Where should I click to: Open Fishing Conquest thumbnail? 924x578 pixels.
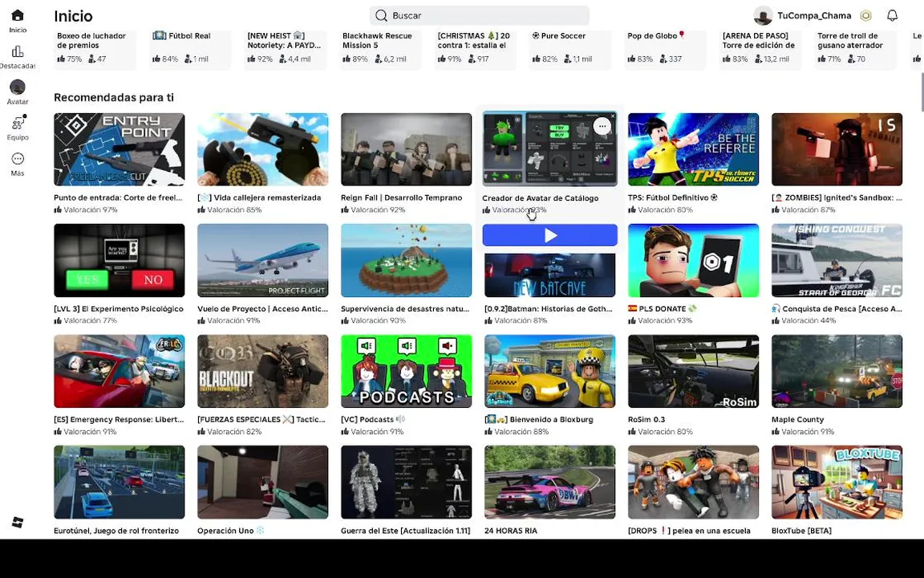(x=837, y=260)
